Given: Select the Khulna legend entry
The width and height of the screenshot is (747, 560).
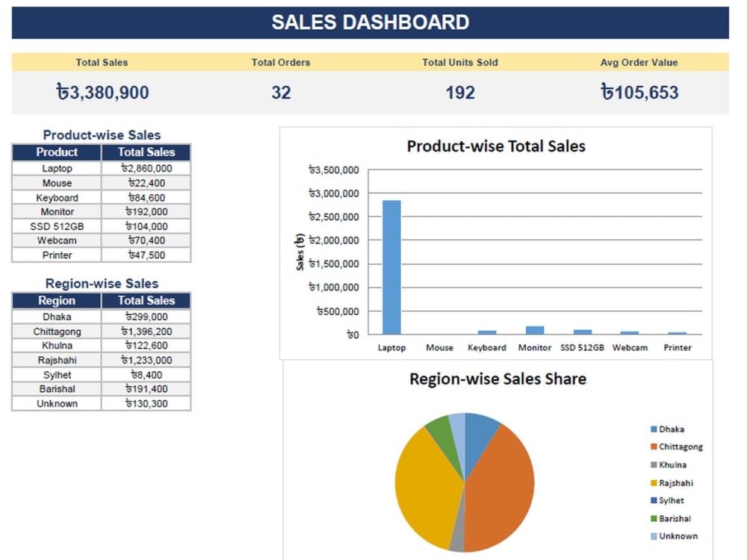Looking at the screenshot, I should tap(669, 464).
